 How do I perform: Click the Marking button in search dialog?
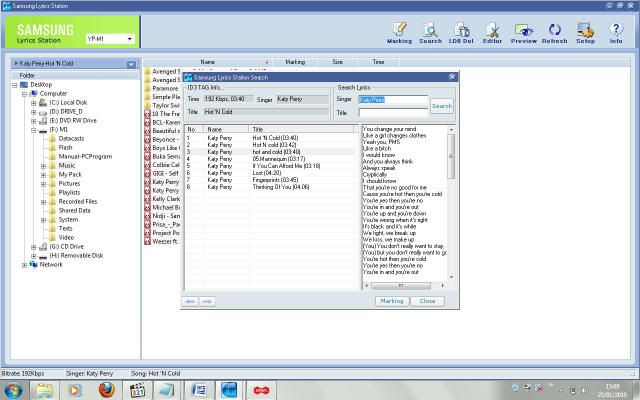(x=391, y=301)
